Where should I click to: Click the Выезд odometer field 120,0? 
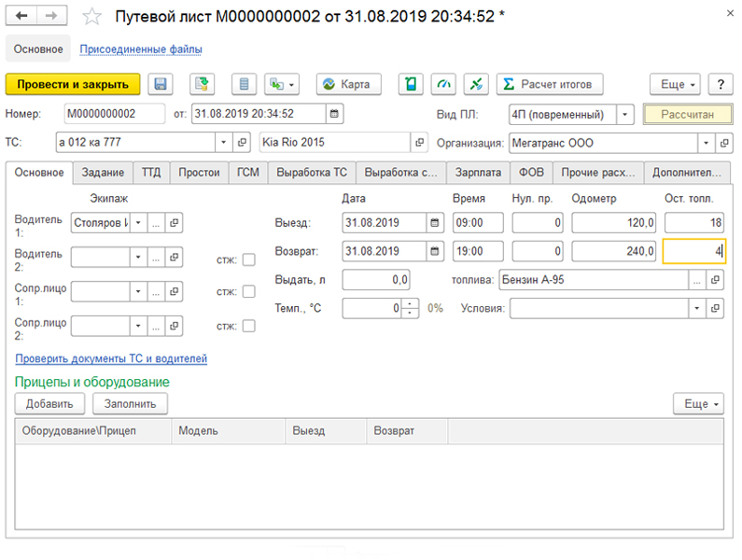click(614, 222)
